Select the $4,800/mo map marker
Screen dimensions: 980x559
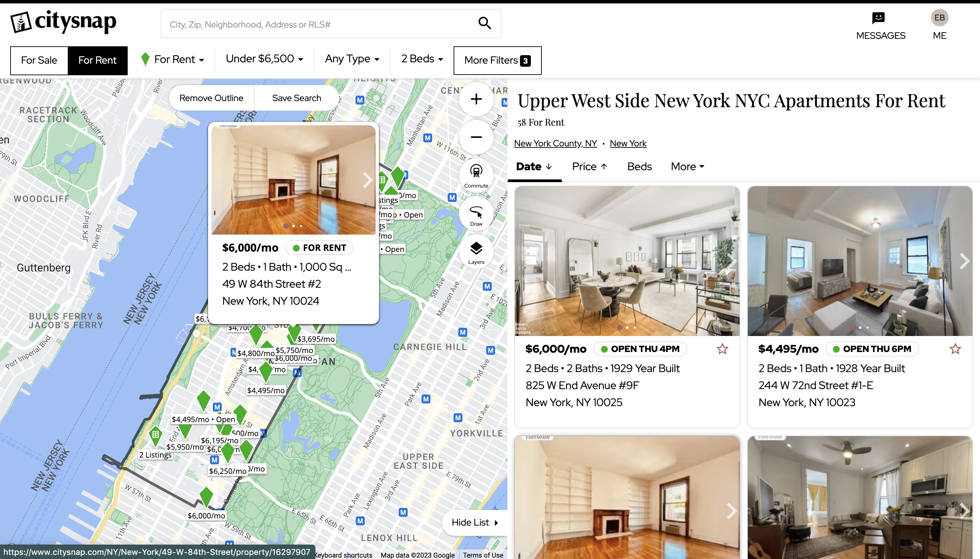pos(255,353)
